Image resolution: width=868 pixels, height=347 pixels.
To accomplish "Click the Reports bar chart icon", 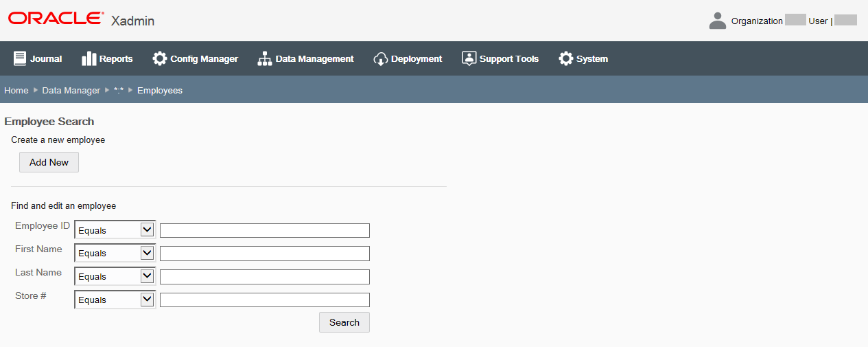I will point(89,58).
